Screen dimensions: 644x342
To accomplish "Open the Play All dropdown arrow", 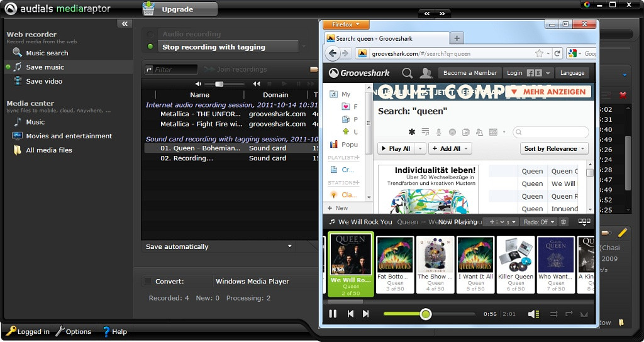I will (x=420, y=148).
